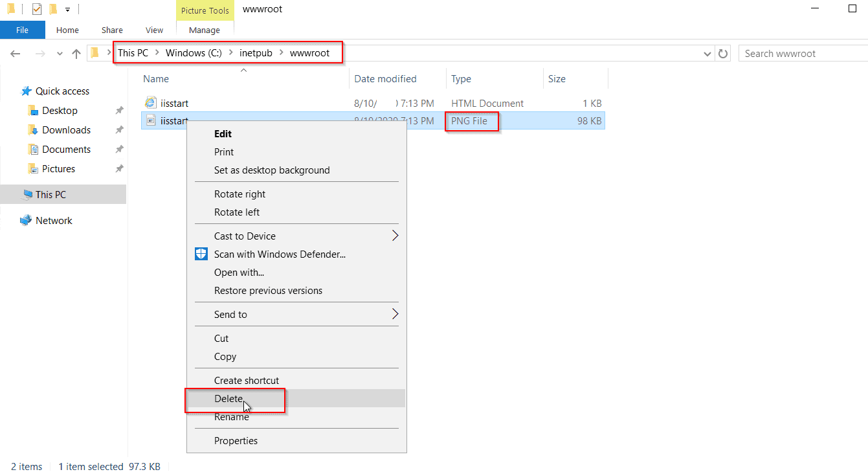The height and width of the screenshot is (472, 868).
Task: Expand the Send to submenu arrow
Action: pyautogui.click(x=395, y=315)
